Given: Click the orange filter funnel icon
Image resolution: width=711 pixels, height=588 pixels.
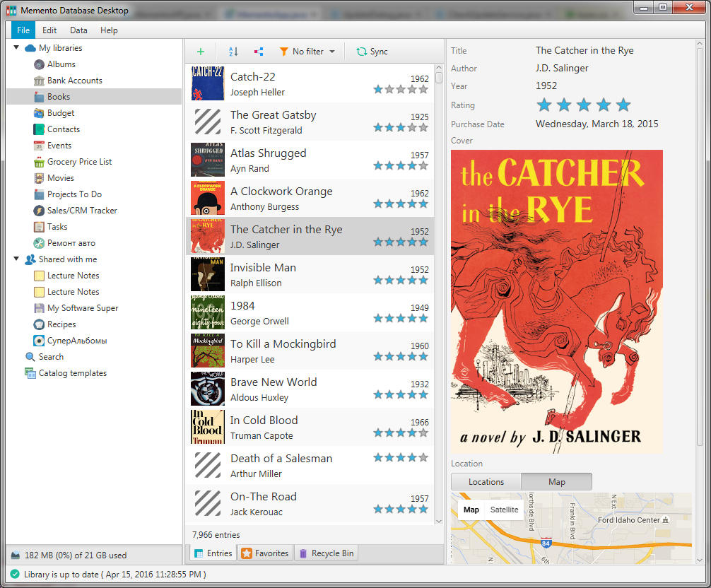Looking at the screenshot, I should pyautogui.click(x=284, y=52).
